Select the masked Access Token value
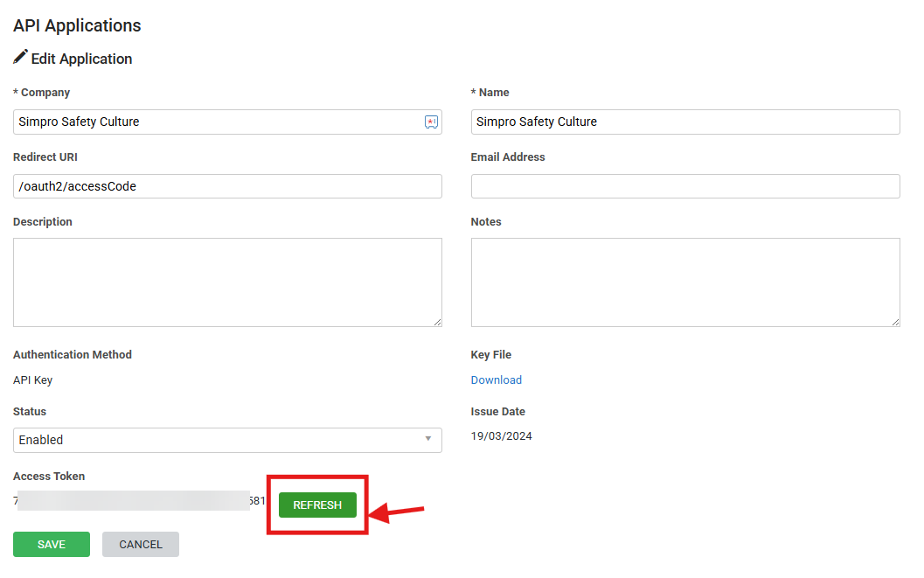The height and width of the screenshot is (578, 924). (x=139, y=501)
